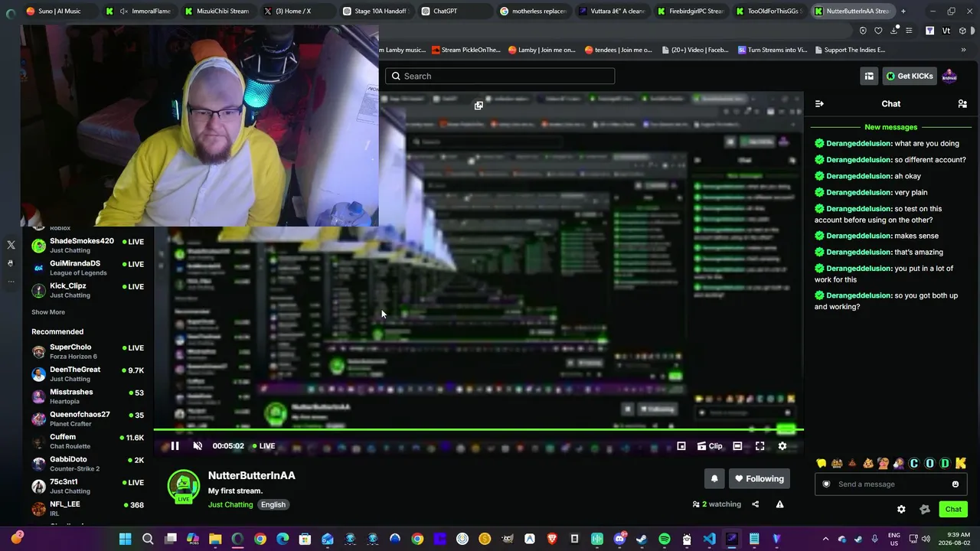This screenshot has width=980, height=551.
Task: Create a clip with the Clip button
Action: pyautogui.click(x=710, y=446)
